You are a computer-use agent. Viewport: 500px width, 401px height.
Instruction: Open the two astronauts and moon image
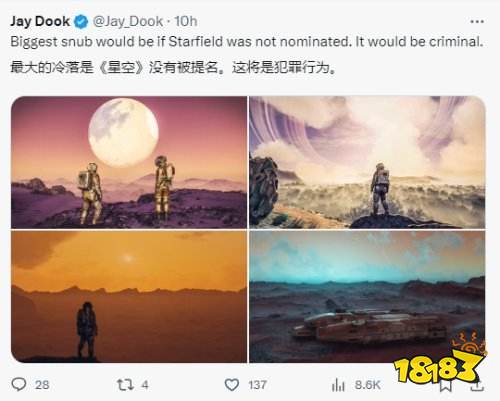129,162
